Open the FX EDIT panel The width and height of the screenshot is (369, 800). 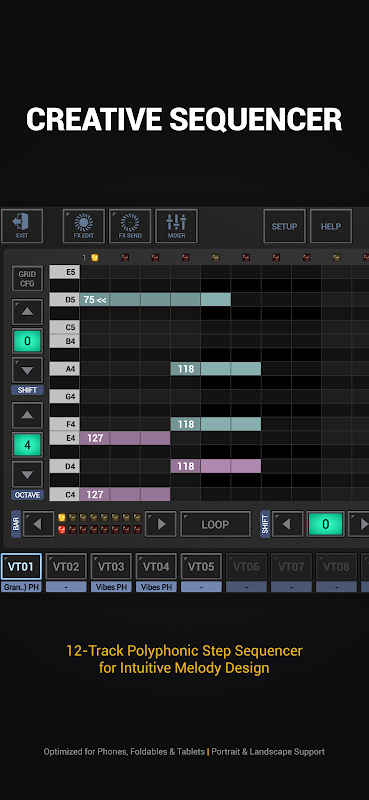pos(84,226)
